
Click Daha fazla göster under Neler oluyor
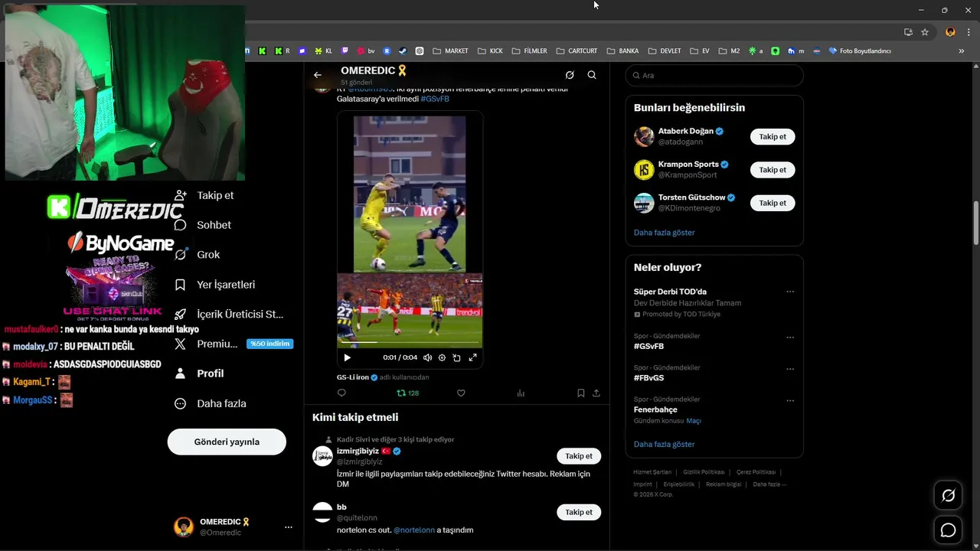tap(664, 445)
